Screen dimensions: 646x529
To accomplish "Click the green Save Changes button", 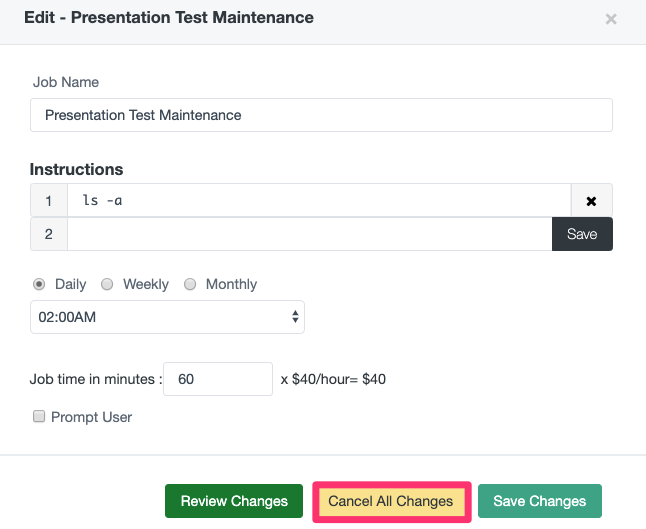I will tap(539, 501).
